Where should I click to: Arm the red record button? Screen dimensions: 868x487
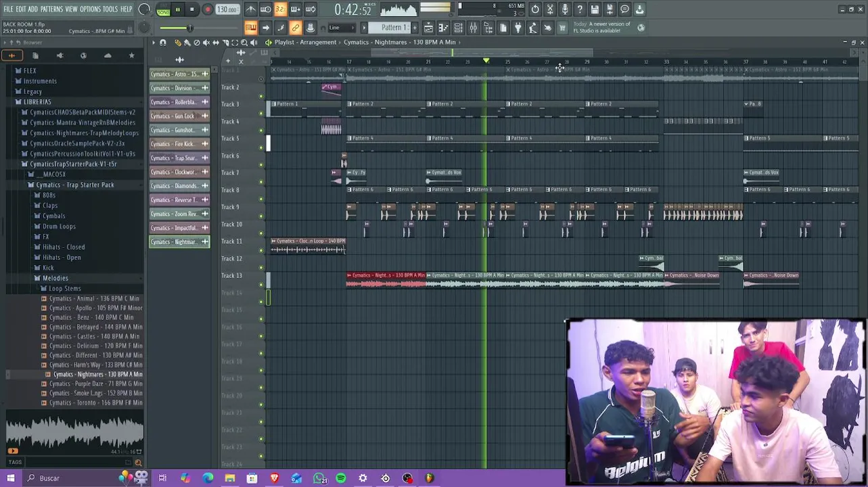(x=208, y=9)
